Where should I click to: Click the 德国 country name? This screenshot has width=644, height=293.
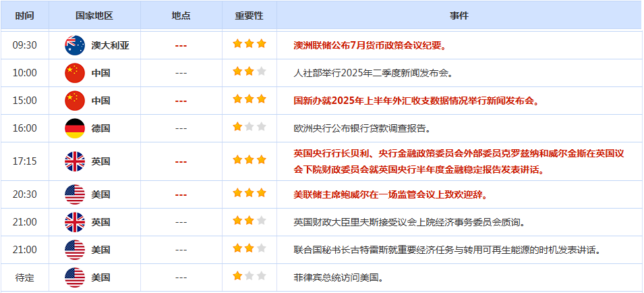(x=100, y=129)
